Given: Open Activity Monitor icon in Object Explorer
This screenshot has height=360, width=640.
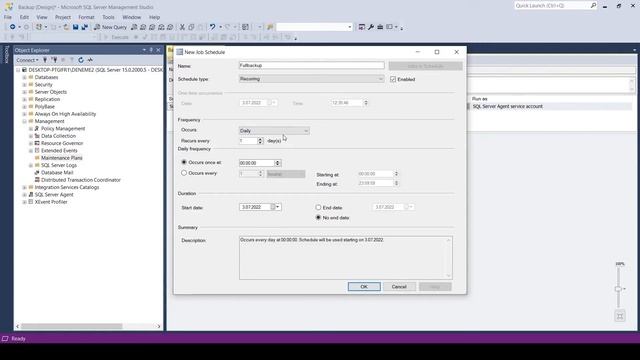Looking at the screenshot, I should [90, 60].
